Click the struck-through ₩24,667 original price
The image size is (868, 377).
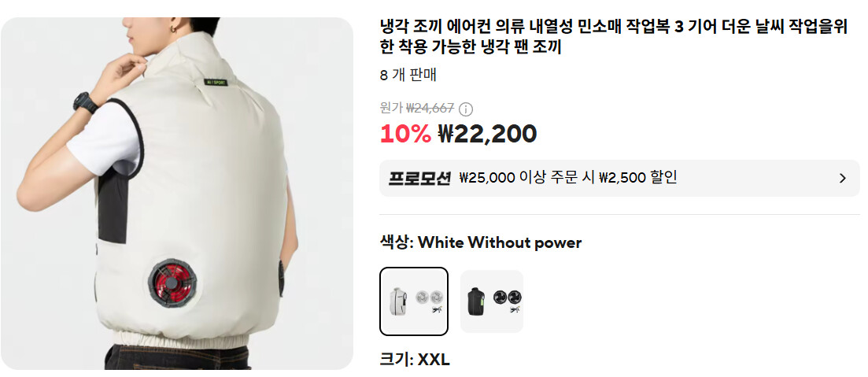(430, 107)
